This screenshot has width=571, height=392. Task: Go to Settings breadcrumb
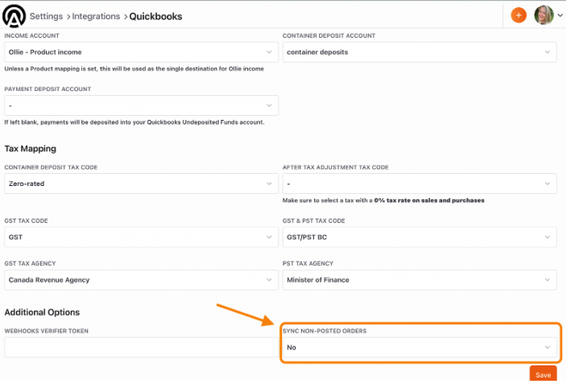(x=46, y=16)
